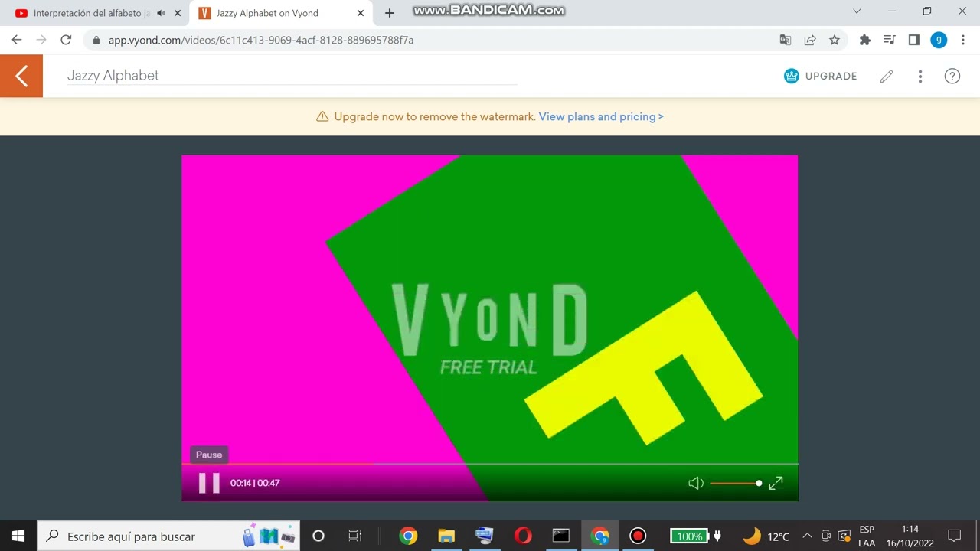The image size is (980, 551).
Task: Toggle the Chrome side panel
Action: (914, 40)
